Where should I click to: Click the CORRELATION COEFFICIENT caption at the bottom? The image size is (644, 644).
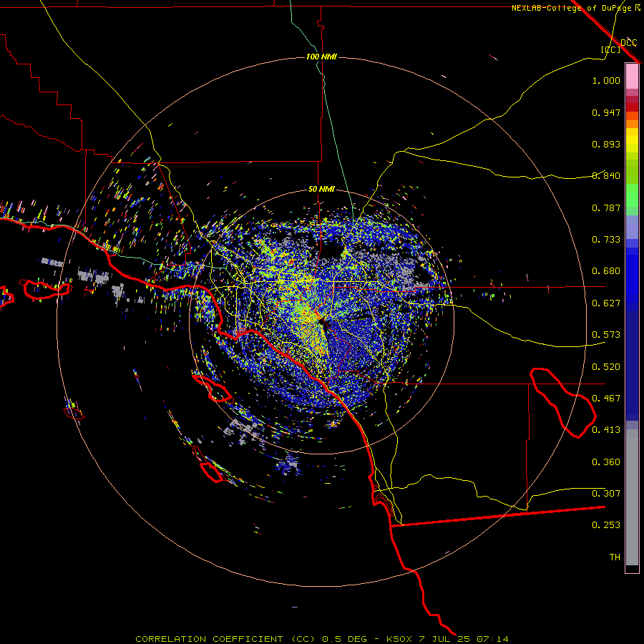point(209,639)
